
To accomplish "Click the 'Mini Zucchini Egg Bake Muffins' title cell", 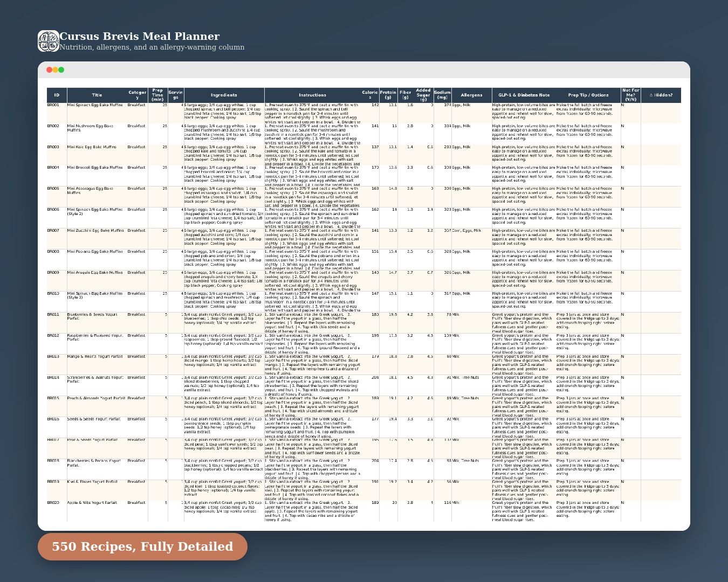I will 97,239.
